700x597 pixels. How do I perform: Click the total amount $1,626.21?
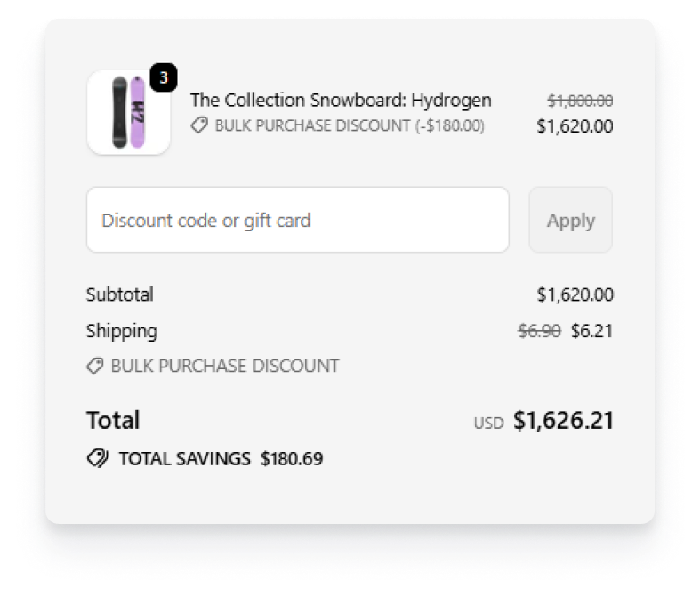[x=563, y=421]
